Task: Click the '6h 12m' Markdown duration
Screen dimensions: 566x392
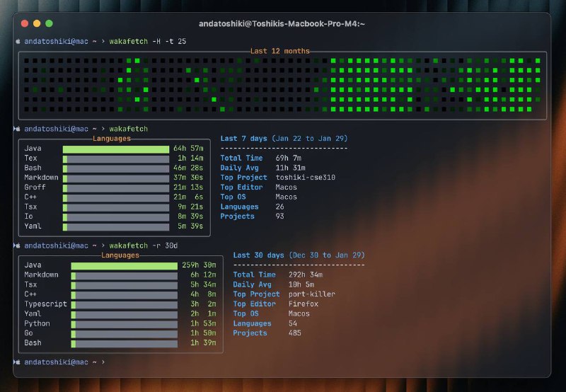Action: pos(203,275)
